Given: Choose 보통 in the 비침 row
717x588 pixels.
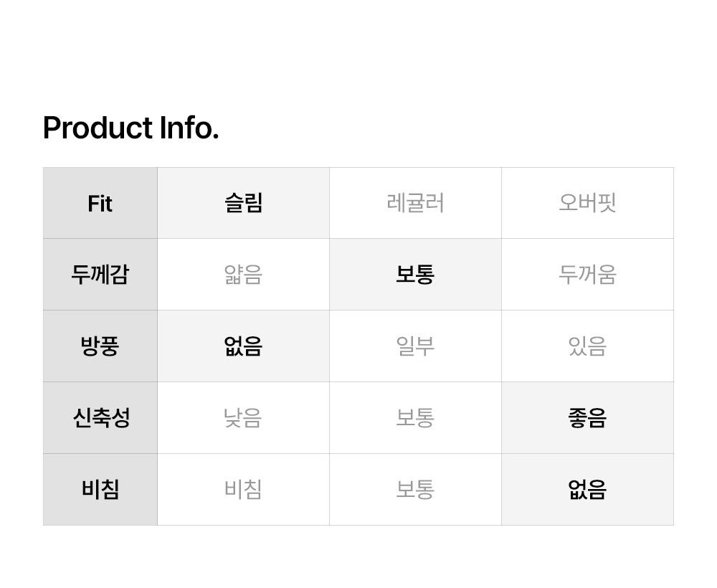Looking at the screenshot, I should pos(415,490).
